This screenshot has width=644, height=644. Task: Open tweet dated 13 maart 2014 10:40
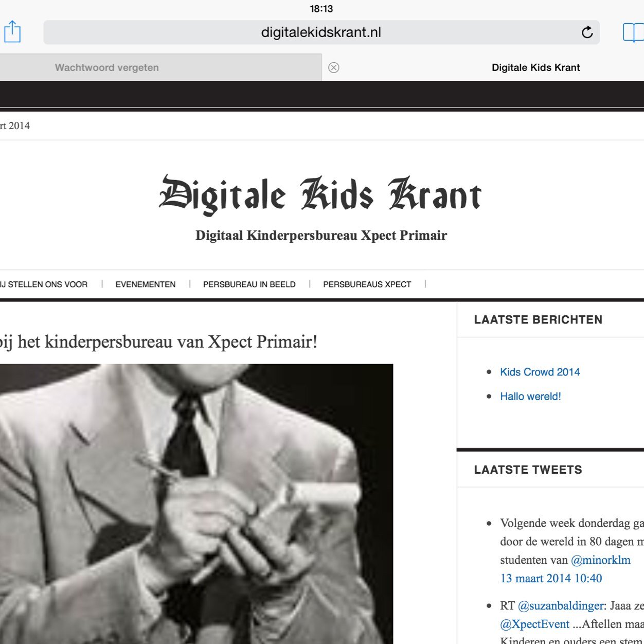coord(551,578)
